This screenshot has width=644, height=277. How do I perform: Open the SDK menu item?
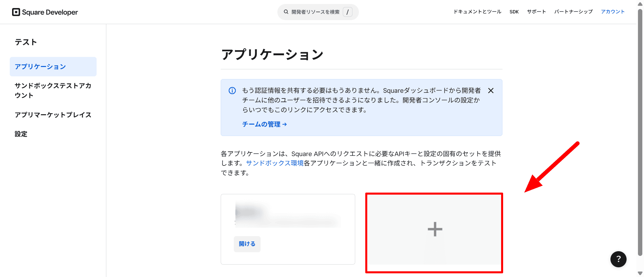pos(514,12)
